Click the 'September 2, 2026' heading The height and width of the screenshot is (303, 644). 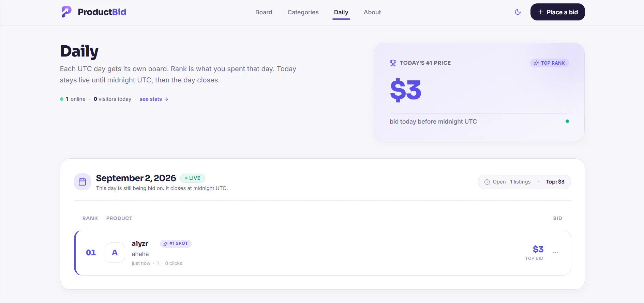click(x=136, y=178)
